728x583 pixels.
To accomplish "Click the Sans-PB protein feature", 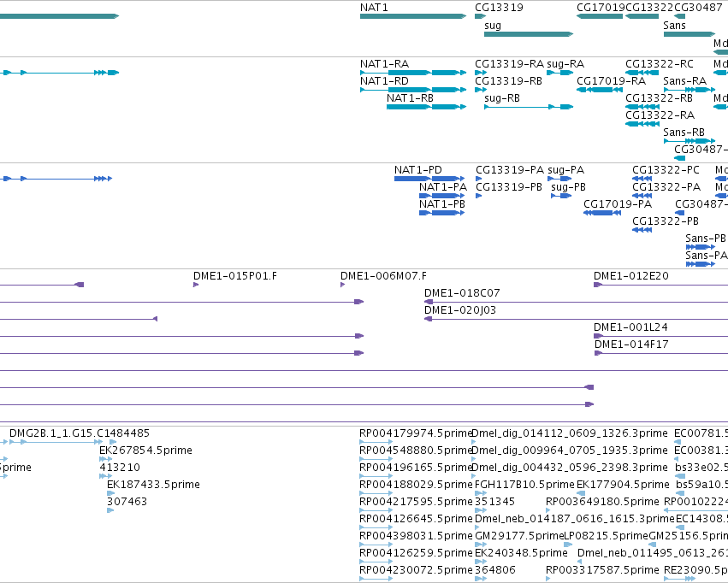I will tap(701, 247).
